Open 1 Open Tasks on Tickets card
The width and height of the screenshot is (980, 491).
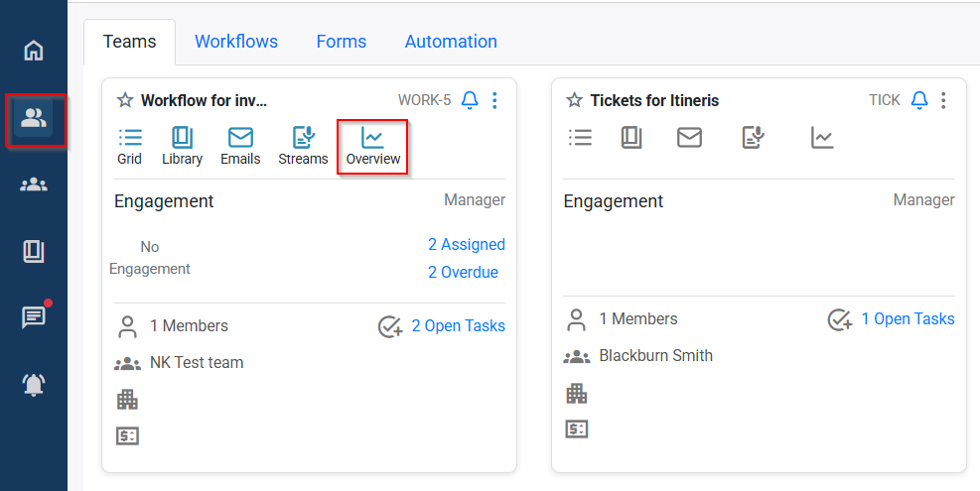(908, 318)
